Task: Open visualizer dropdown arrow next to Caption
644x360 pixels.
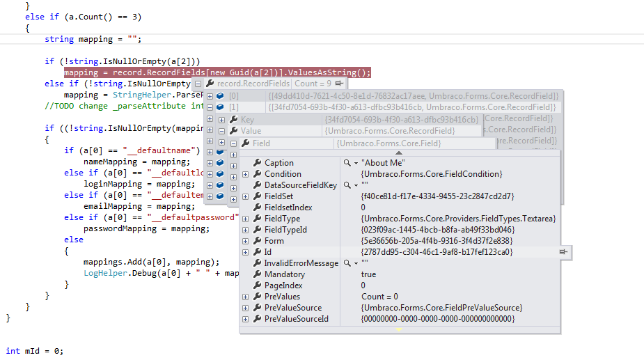Action: click(x=356, y=163)
